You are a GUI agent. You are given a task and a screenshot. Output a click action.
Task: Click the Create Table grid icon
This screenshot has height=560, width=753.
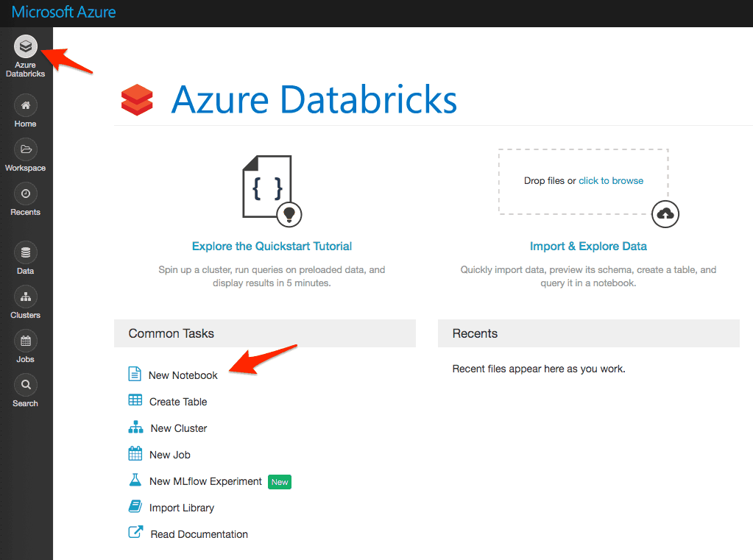pyautogui.click(x=135, y=401)
